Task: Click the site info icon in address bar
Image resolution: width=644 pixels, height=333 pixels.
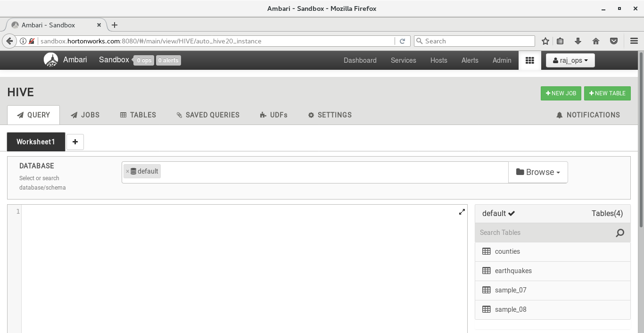Action: [23, 41]
